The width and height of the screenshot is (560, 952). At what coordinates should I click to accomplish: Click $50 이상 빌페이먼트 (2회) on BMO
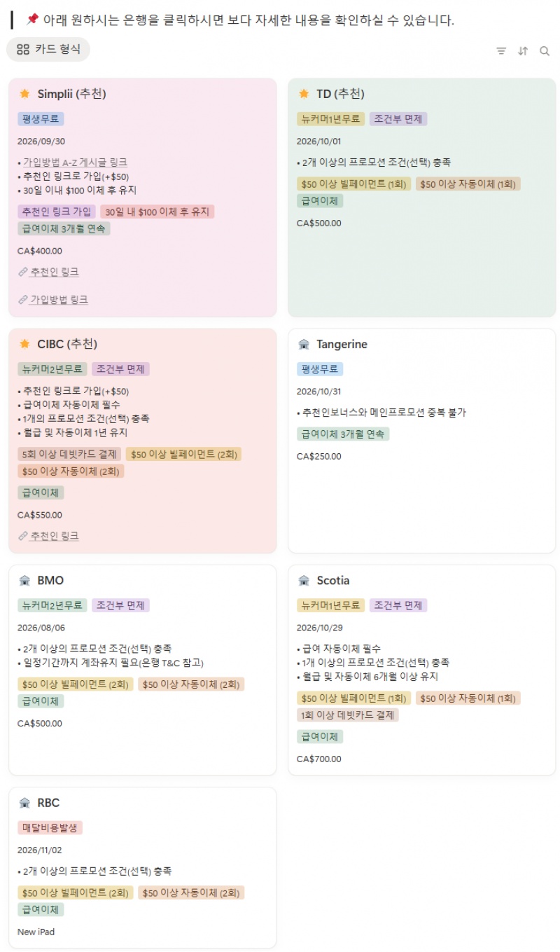(x=75, y=684)
